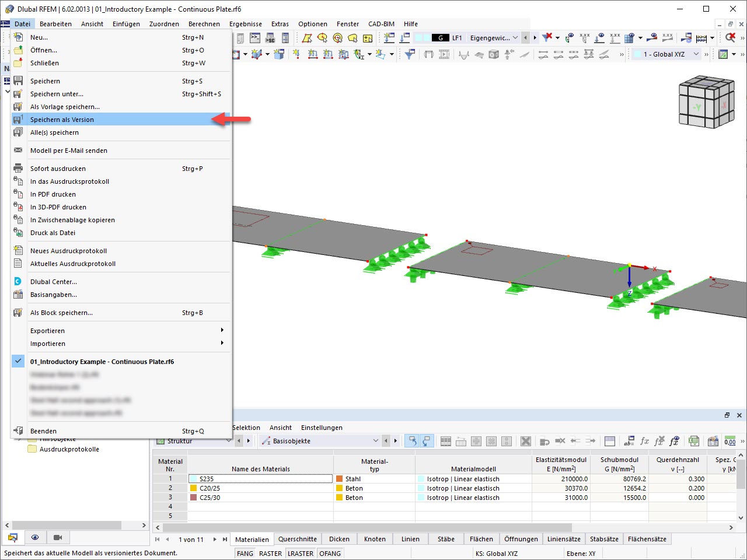Click the Stahl material type cell

point(374,479)
